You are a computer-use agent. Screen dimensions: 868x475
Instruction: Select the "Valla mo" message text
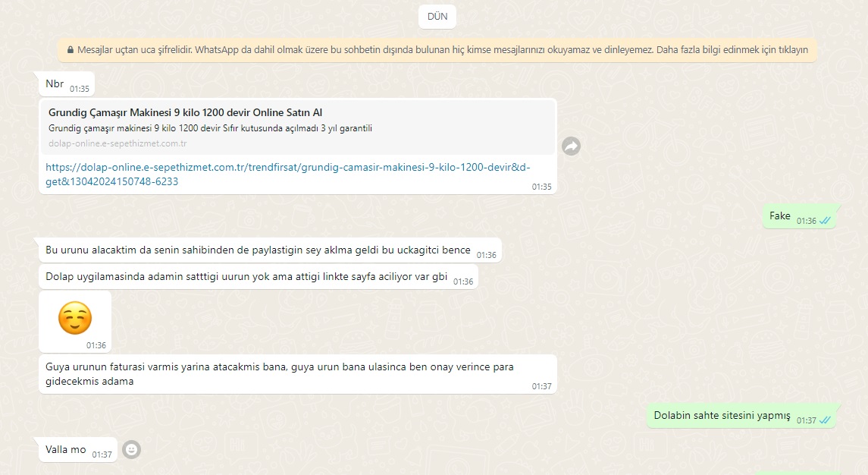(x=66, y=450)
